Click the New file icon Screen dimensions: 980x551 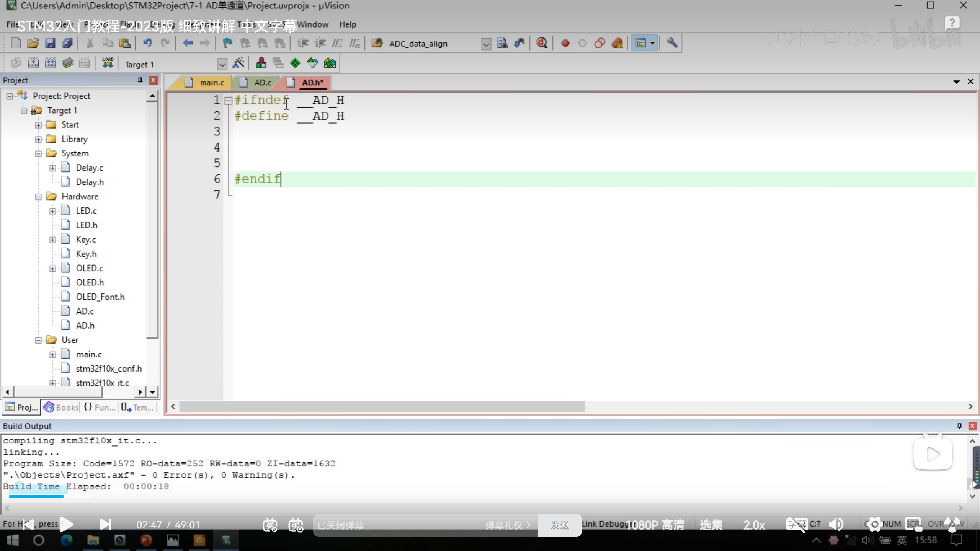16,43
